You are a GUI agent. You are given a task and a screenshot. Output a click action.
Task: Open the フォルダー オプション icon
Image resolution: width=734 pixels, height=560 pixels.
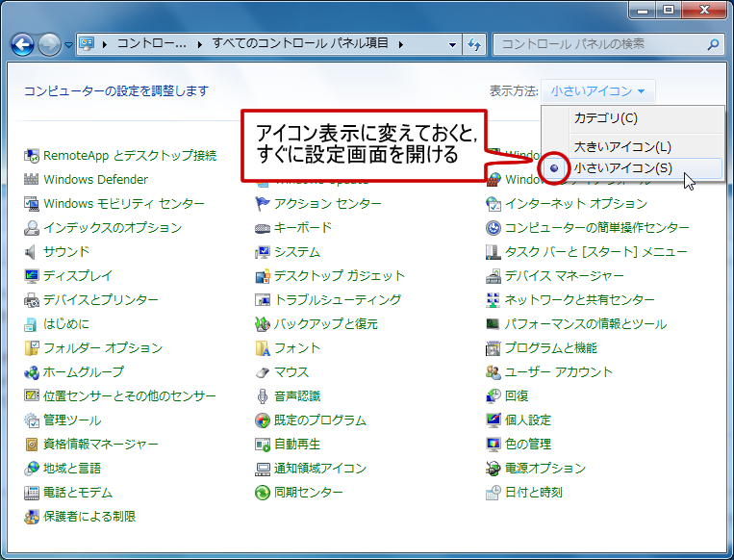[32, 348]
